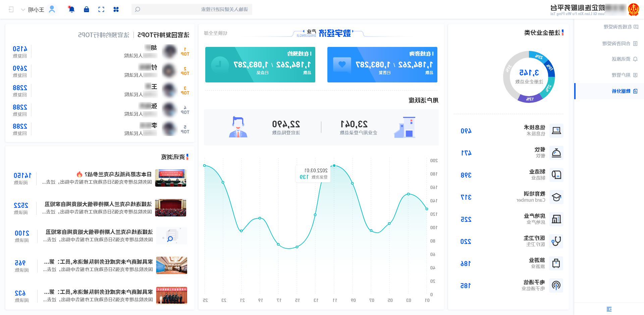The height and width of the screenshot is (315, 644).
Task: Click TOP 1 judge avatar
Action: 170,51
